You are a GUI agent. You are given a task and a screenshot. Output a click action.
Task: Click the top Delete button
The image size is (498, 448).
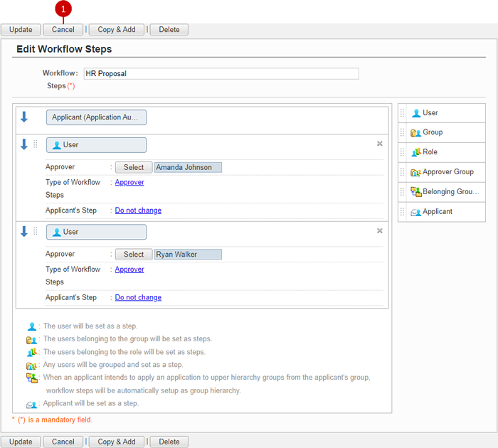(x=169, y=30)
